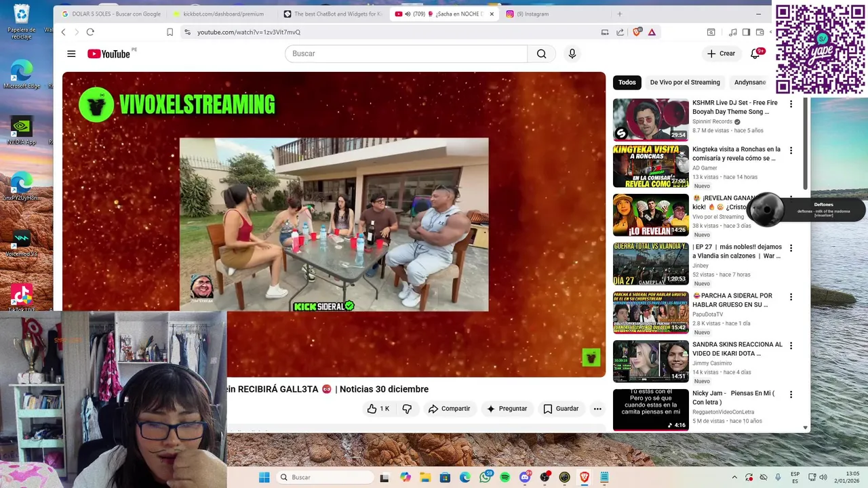Click Jimmy Casimiro channel name
This screenshot has width=868, height=488.
tap(712, 363)
